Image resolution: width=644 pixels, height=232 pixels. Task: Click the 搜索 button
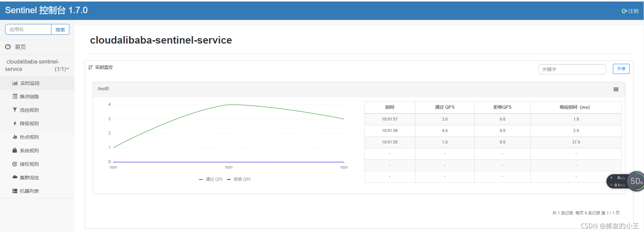pyautogui.click(x=60, y=30)
